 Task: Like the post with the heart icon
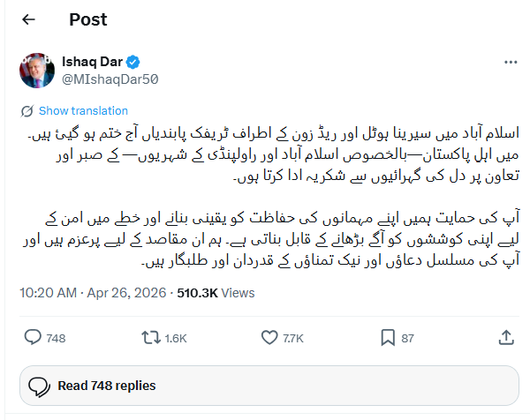[269, 337]
